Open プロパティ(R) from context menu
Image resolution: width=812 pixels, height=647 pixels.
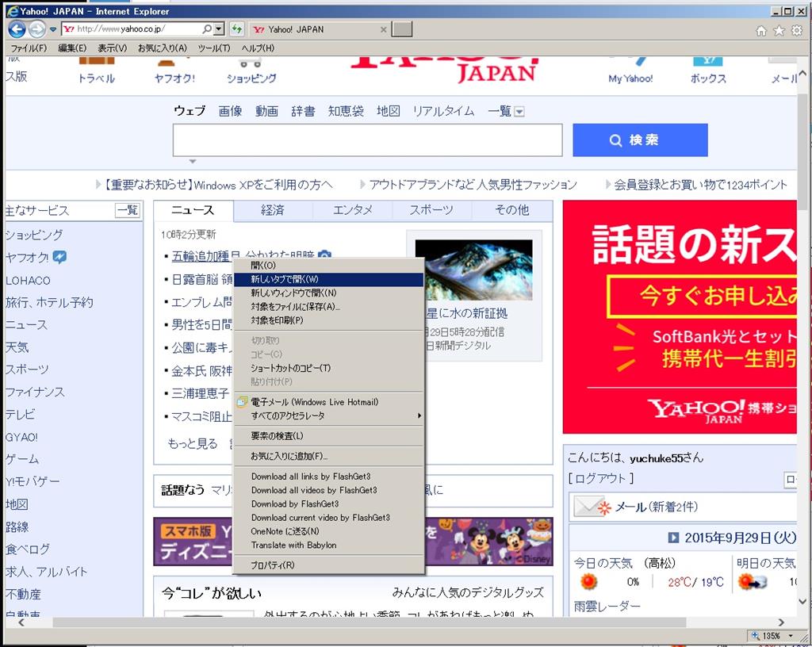click(x=329, y=565)
